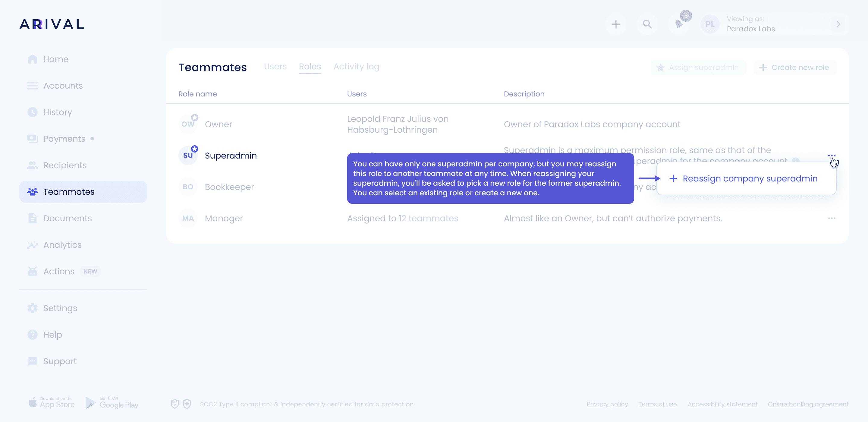
Task: Select Reassign company superadmin option
Action: pyautogui.click(x=746, y=179)
